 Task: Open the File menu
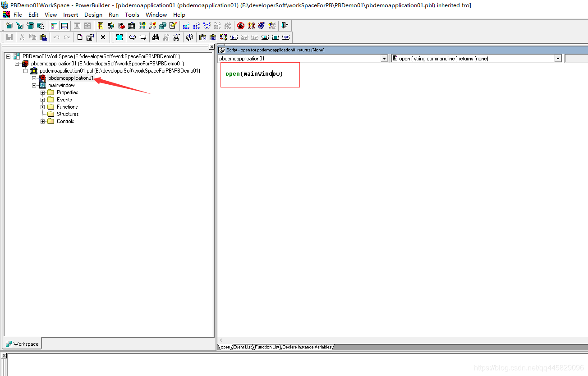18,14
